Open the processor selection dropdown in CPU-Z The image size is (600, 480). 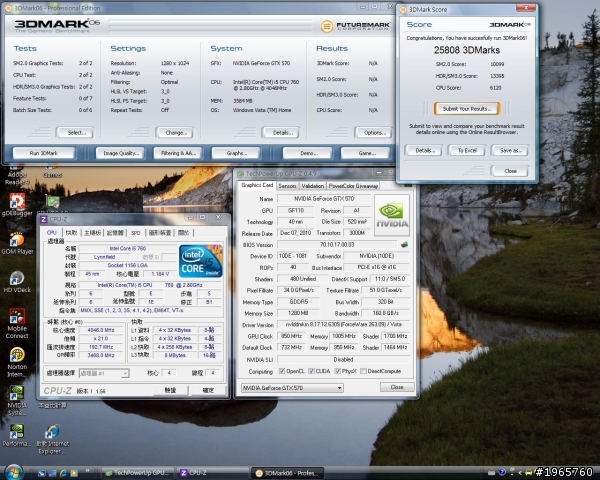coord(104,373)
